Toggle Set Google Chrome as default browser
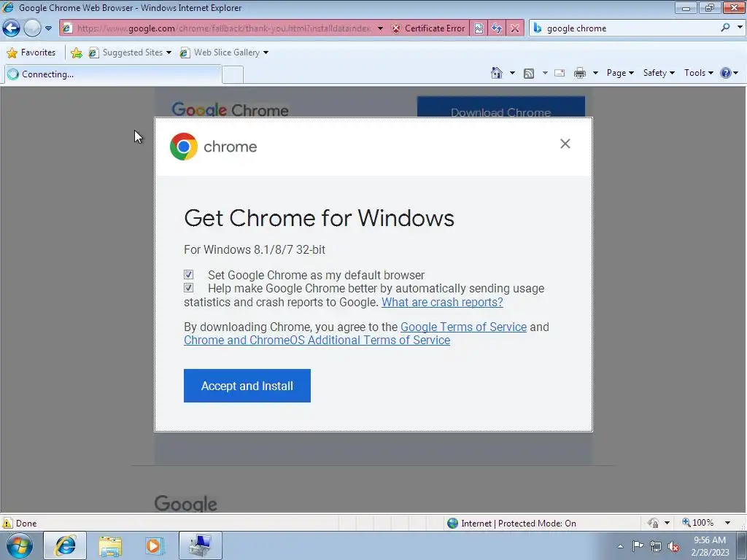The height and width of the screenshot is (560, 747). point(189,275)
